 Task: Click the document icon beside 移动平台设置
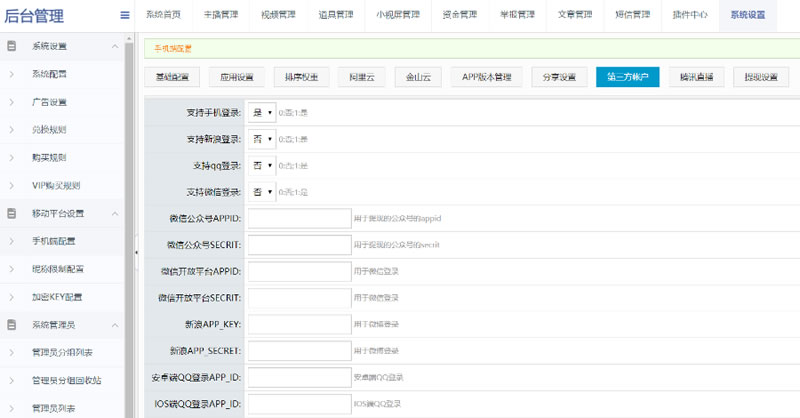pyautogui.click(x=11, y=213)
